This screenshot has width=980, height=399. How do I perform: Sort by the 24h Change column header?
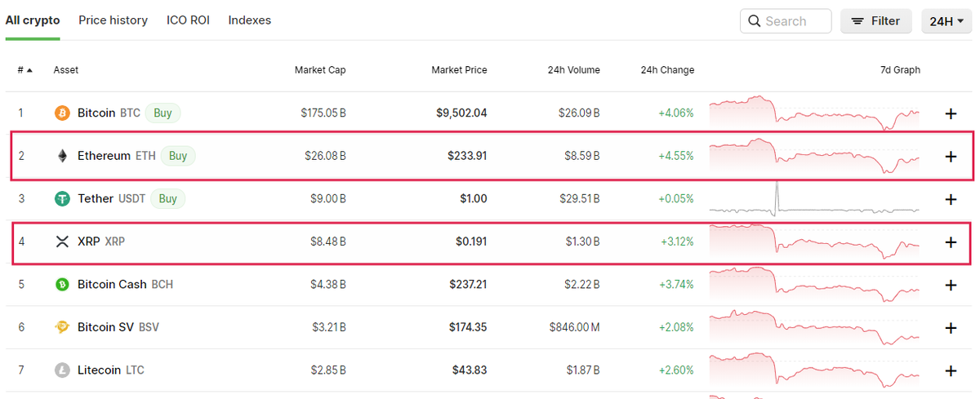[667, 70]
